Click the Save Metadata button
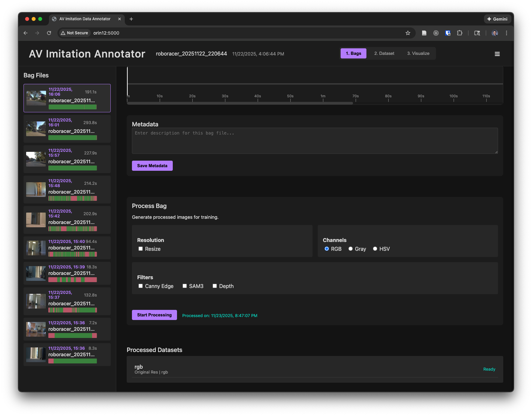The height and width of the screenshot is (416, 532). [152, 166]
